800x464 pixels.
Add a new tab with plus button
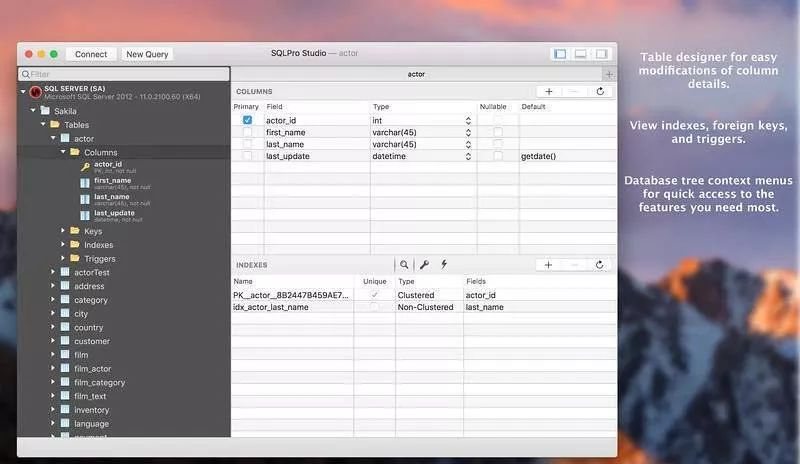click(x=609, y=74)
